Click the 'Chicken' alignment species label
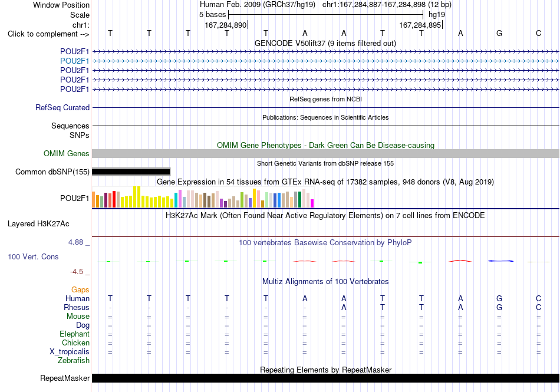 tap(75, 343)
